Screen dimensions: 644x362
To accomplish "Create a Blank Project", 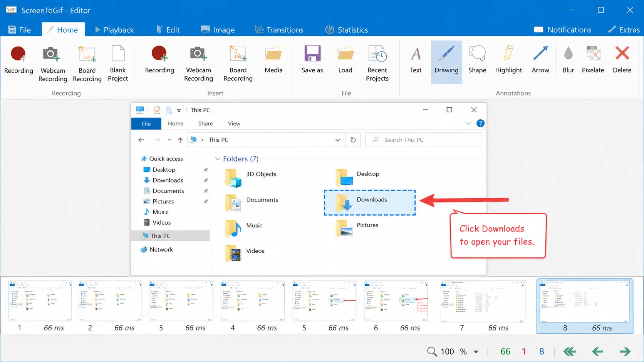I will coord(118,64).
